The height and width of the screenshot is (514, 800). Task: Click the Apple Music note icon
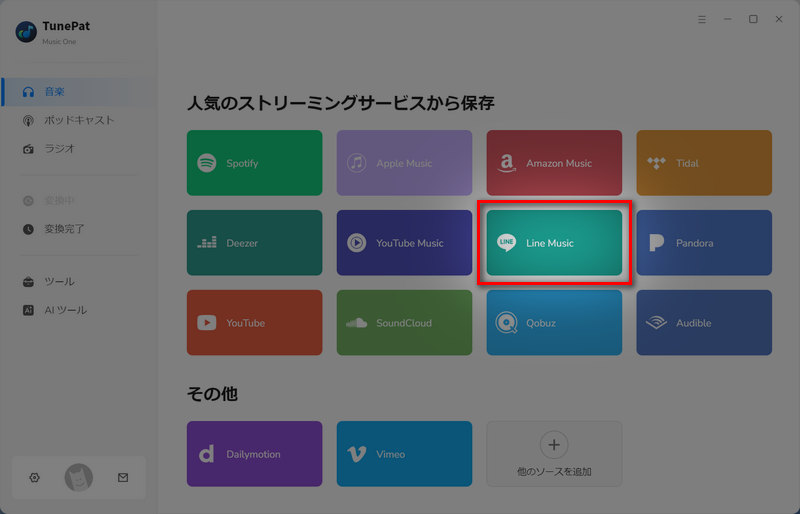point(357,163)
